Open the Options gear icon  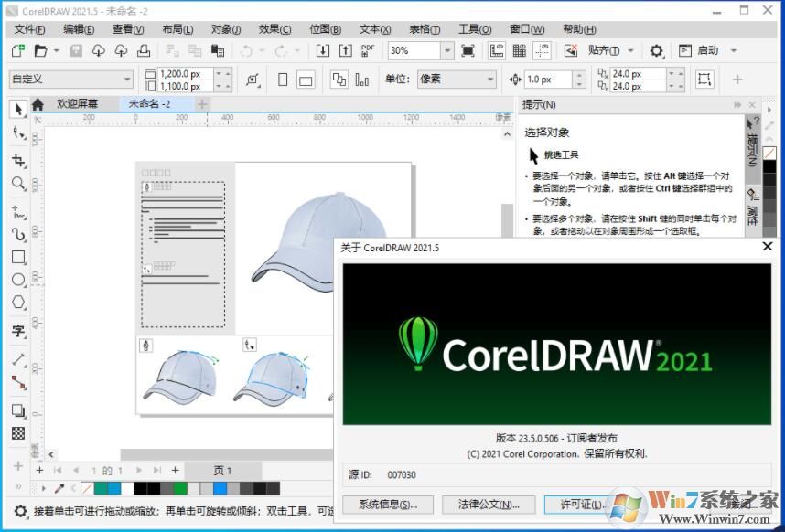[657, 50]
